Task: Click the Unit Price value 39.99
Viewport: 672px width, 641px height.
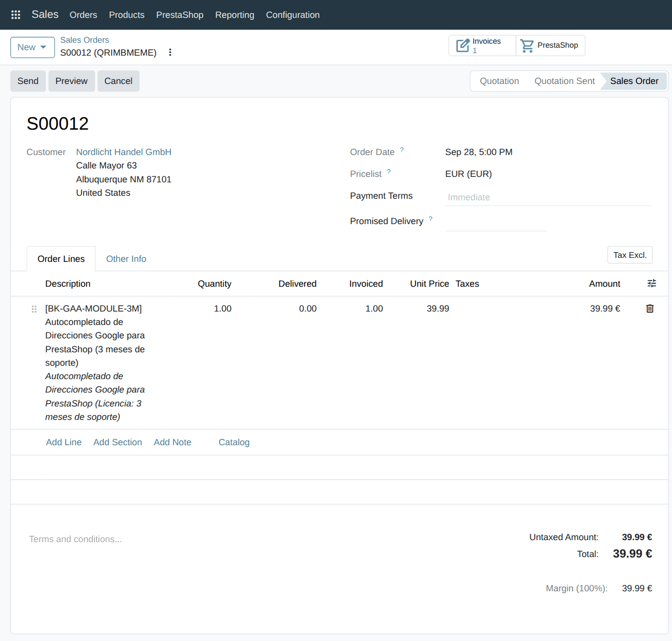Action: (x=438, y=309)
